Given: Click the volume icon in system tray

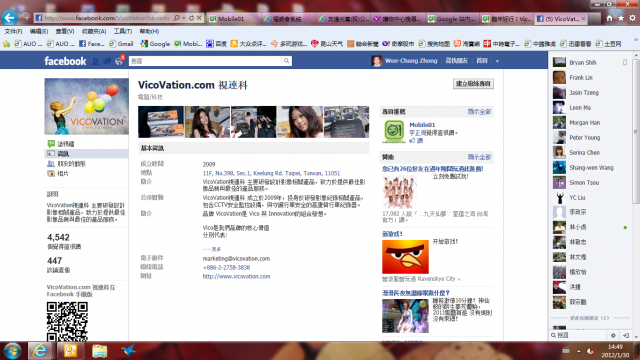Looking at the screenshot, I should click(591, 351).
